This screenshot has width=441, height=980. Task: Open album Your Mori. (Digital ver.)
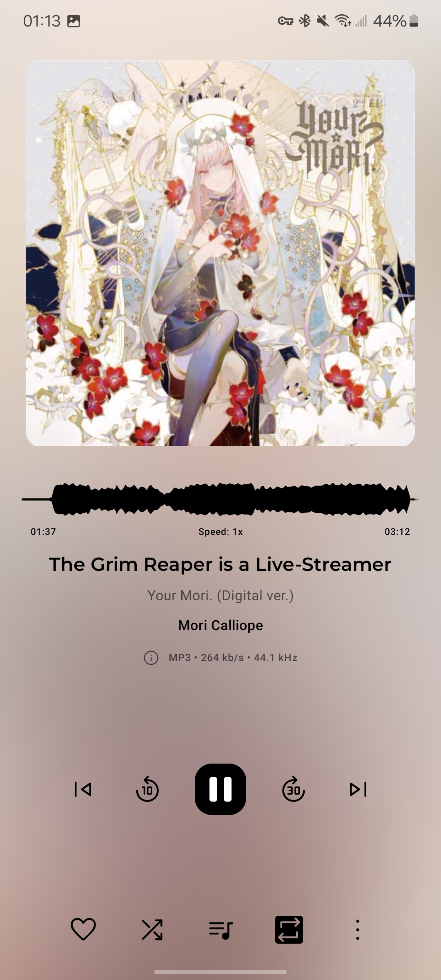tap(220, 595)
